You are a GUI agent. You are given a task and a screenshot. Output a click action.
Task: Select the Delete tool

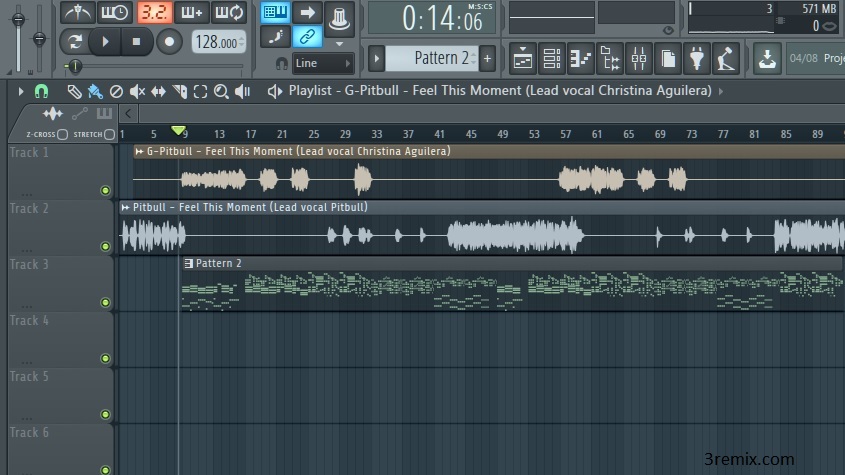coord(116,92)
